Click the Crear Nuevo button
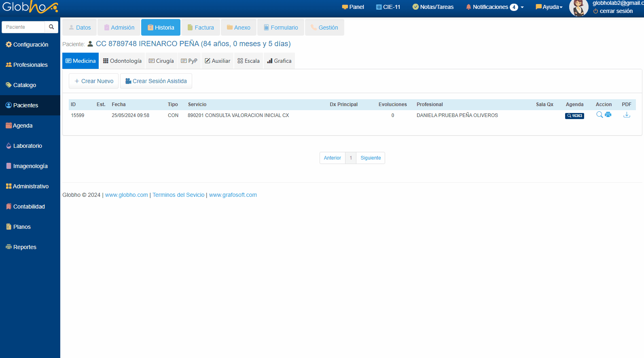 (x=93, y=81)
